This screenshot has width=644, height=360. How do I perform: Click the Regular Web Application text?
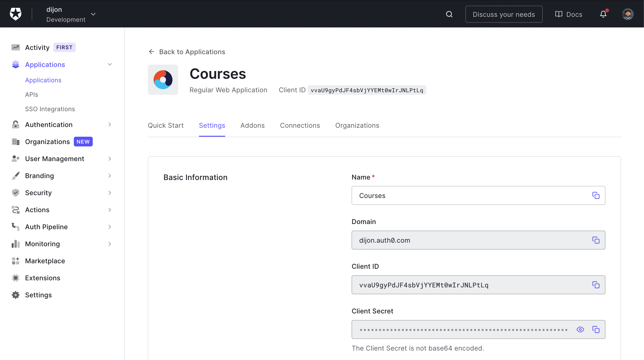(228, 90)
